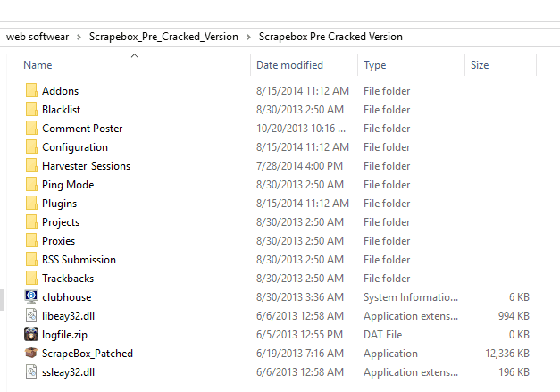Select the 'Comment Poster' folder name
560x392 pixels.
pos(82,129)
